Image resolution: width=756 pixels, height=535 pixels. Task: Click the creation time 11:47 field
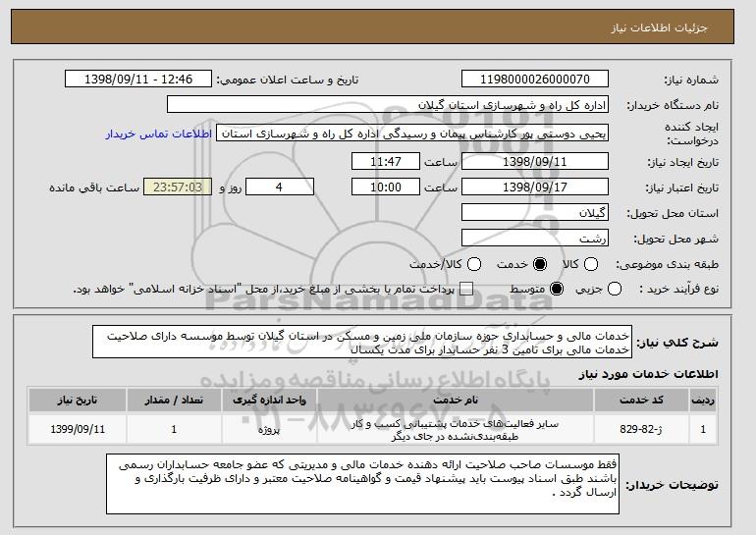(x=386, y=161)
